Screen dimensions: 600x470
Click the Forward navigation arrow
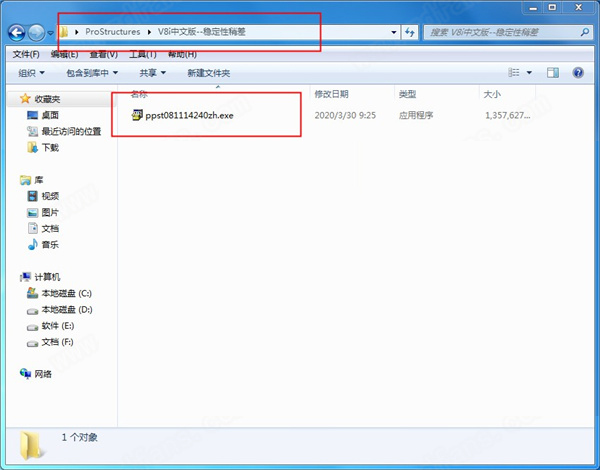coord(36,33)
